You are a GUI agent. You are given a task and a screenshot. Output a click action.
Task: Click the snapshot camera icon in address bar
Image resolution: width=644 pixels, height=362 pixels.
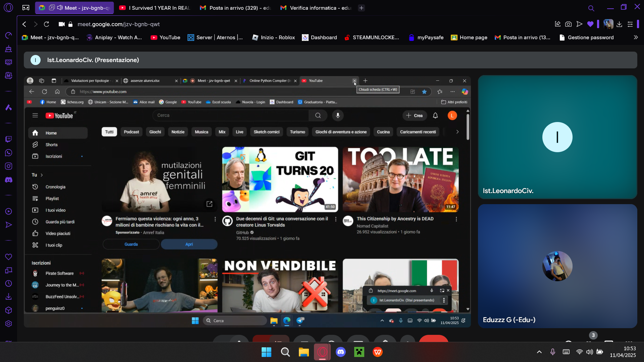[568, 24]
